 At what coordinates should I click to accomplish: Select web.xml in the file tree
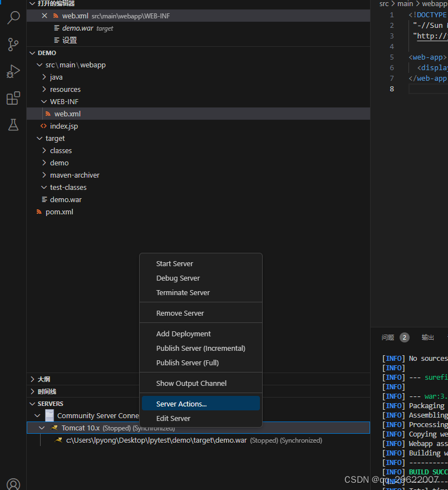click(x=198, y=114)
